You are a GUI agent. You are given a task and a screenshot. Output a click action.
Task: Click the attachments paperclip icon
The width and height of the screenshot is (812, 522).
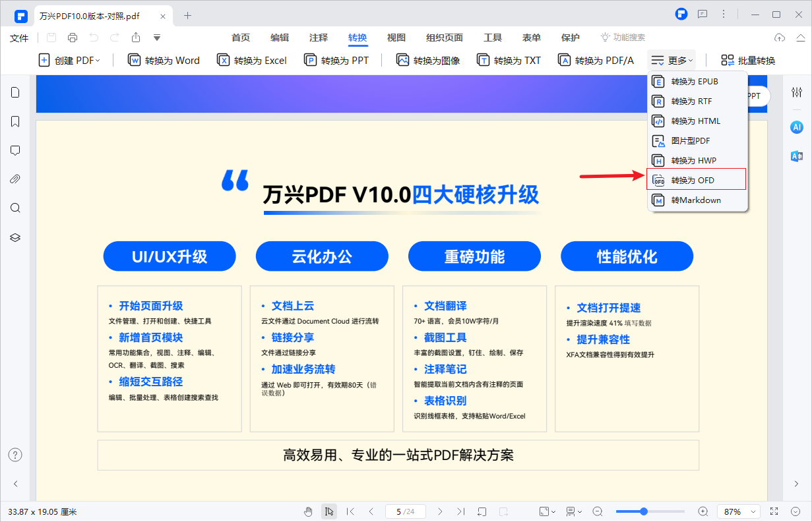pos(15,179)
